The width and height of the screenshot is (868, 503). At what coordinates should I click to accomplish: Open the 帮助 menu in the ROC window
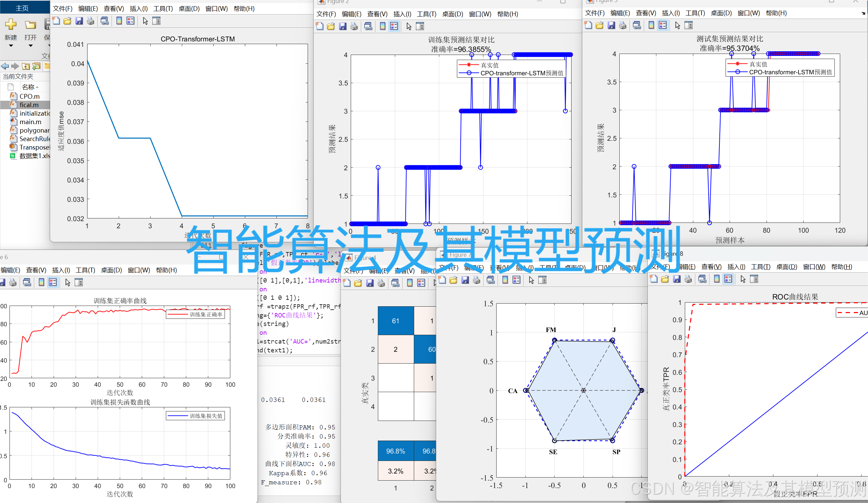pyautogui.click(x=842, y=266)
